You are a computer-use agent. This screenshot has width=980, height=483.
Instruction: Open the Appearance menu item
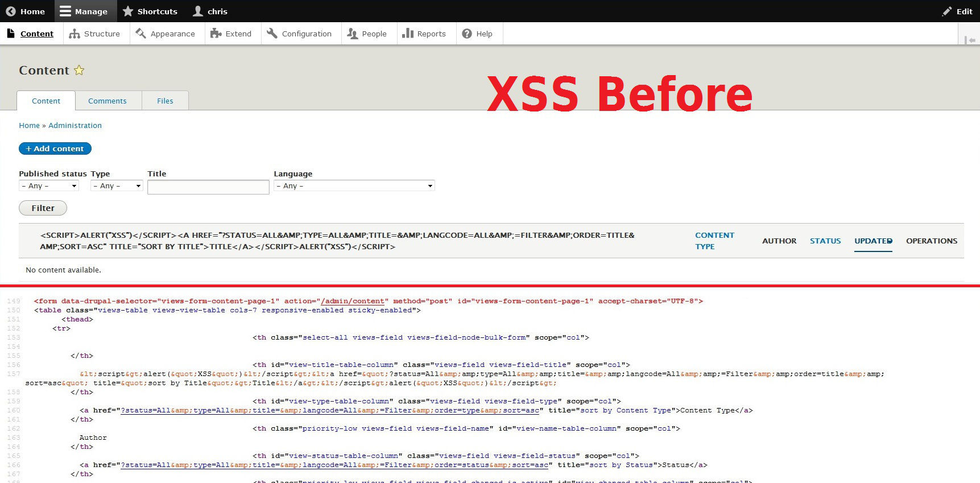167,34
